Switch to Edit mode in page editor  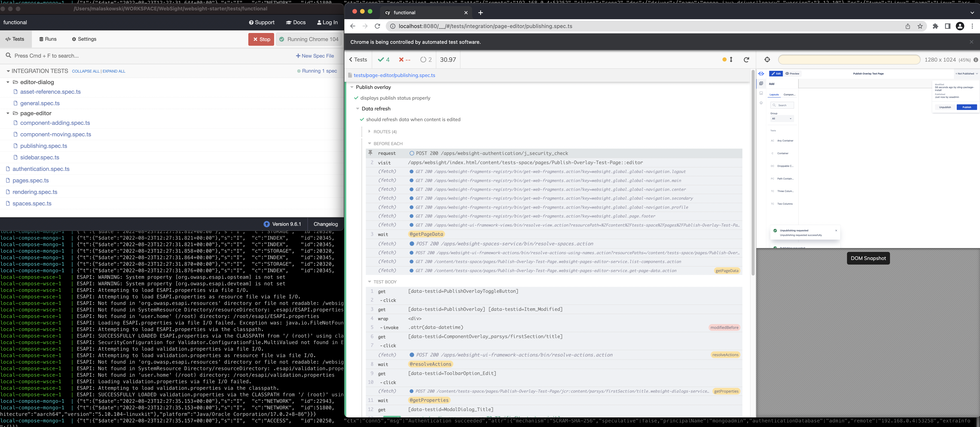tap(776, 74)
